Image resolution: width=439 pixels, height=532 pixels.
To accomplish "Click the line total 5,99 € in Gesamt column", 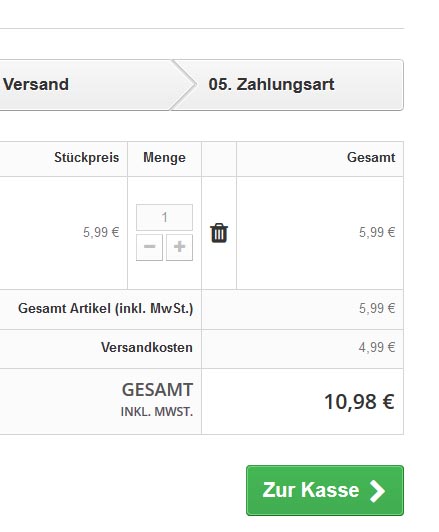I will click(x=377, y=232).
